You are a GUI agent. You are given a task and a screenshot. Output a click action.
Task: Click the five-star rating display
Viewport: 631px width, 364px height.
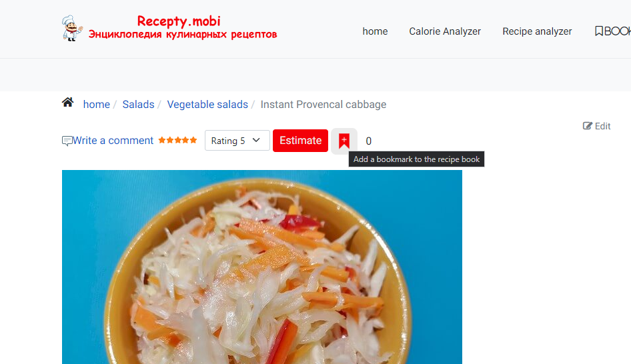point(177,140)
